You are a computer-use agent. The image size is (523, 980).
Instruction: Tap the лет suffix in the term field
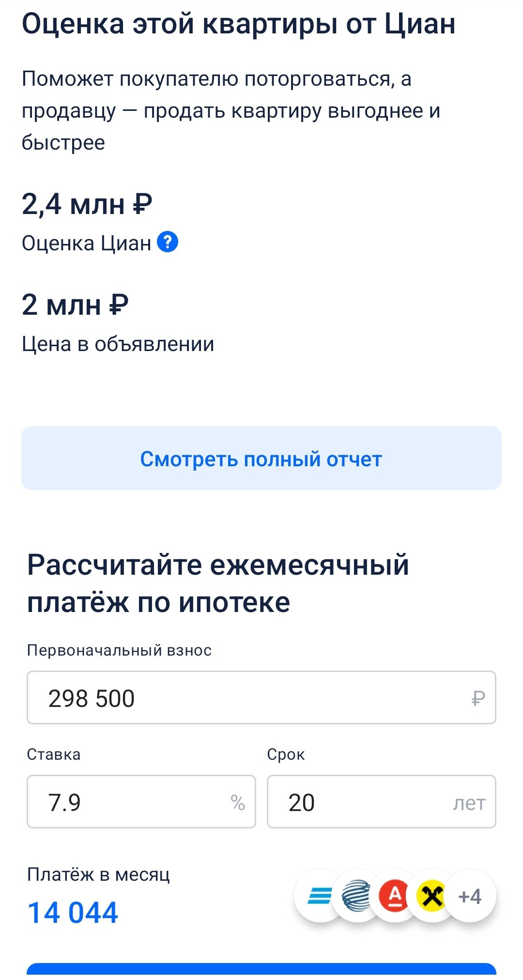click(469, 803)
